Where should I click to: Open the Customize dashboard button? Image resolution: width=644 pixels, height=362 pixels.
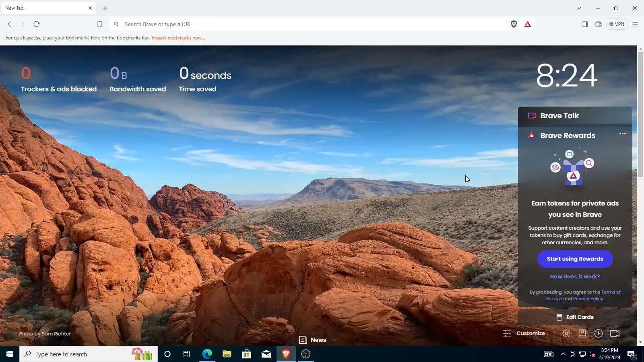pos(524,333)
